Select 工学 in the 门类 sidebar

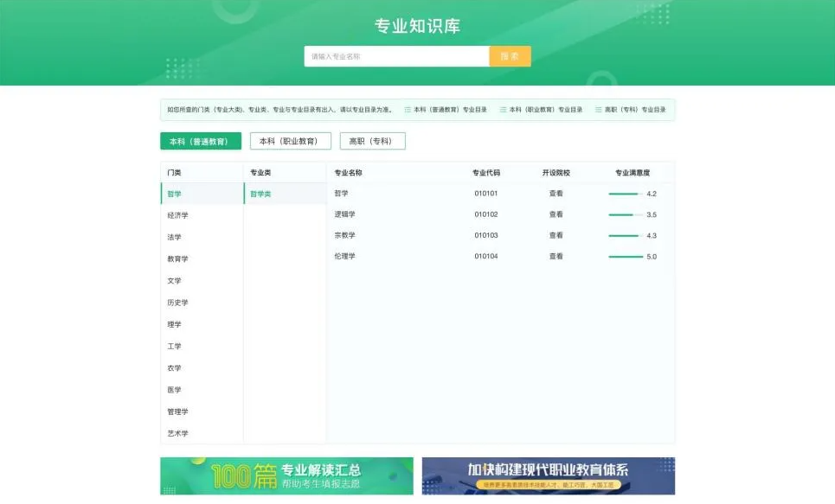176,347
